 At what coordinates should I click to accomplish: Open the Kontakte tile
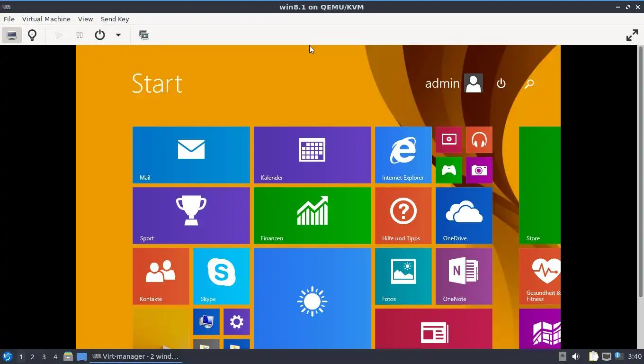(161, 276)
